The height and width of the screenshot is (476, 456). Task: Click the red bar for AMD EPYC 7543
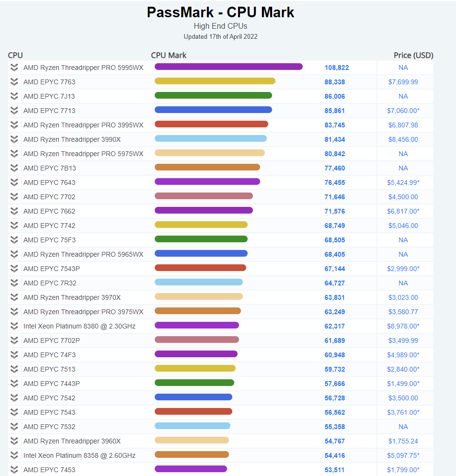[194, 411]
